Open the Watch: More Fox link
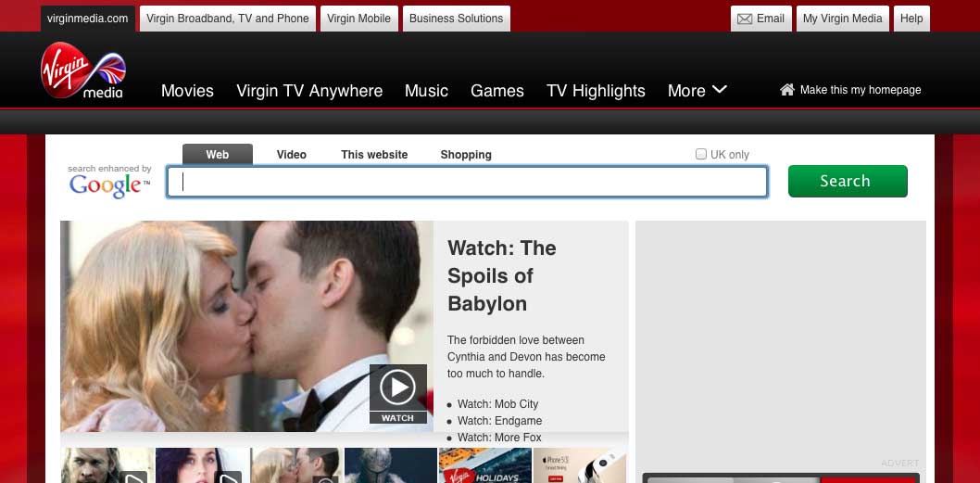The height and width of the screenshot is (483, 980). tap(499, 438)
